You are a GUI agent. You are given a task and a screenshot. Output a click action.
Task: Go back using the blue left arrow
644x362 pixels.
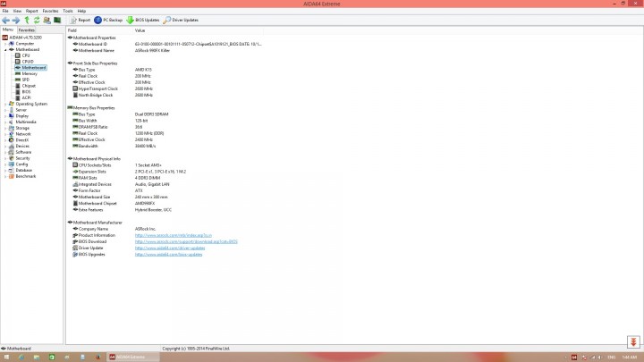click(x=5, y=20)
